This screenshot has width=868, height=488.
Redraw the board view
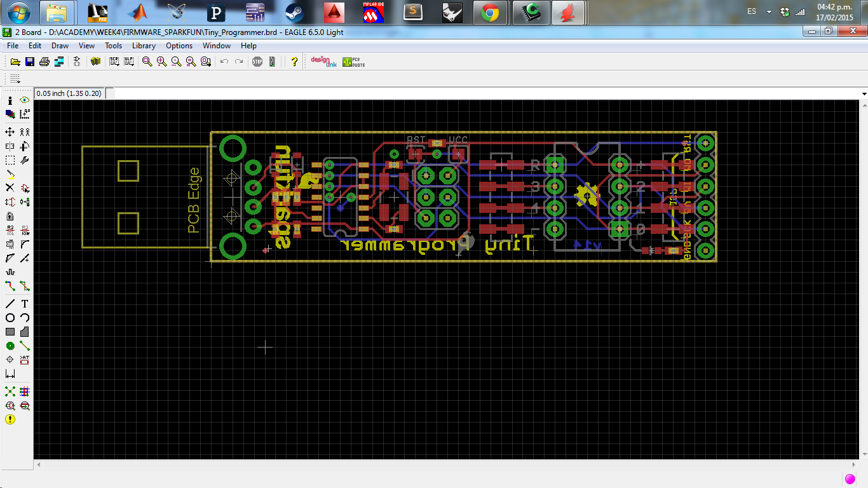point(191,62)
